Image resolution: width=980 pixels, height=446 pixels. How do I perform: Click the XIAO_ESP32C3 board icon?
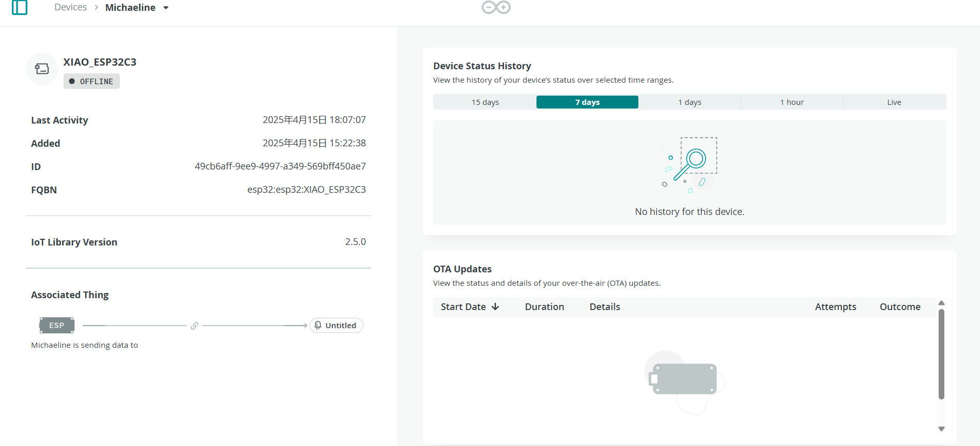(42, 69)
